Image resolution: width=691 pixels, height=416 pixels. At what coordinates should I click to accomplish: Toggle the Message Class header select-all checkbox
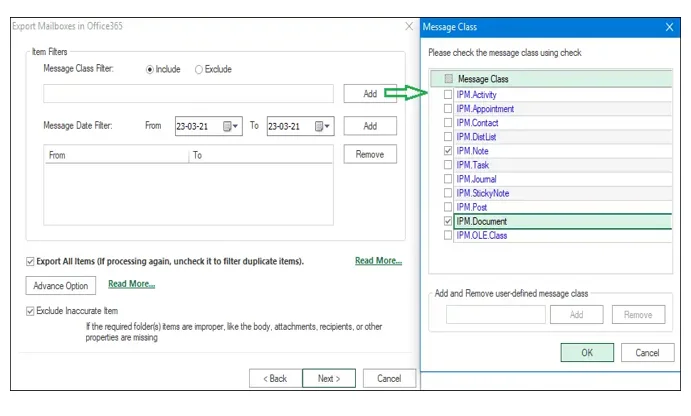tap(449, 79)
